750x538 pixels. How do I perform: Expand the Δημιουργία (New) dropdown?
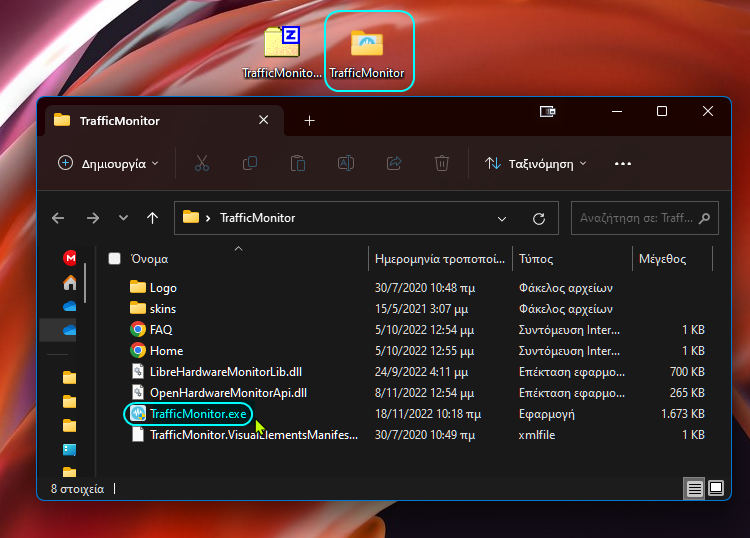pos(108,164)
